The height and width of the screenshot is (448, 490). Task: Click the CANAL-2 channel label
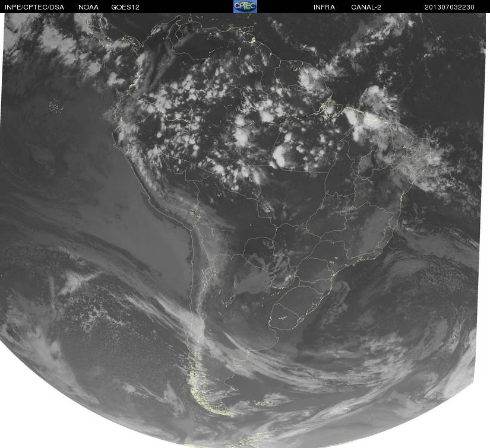click(366, 7)
